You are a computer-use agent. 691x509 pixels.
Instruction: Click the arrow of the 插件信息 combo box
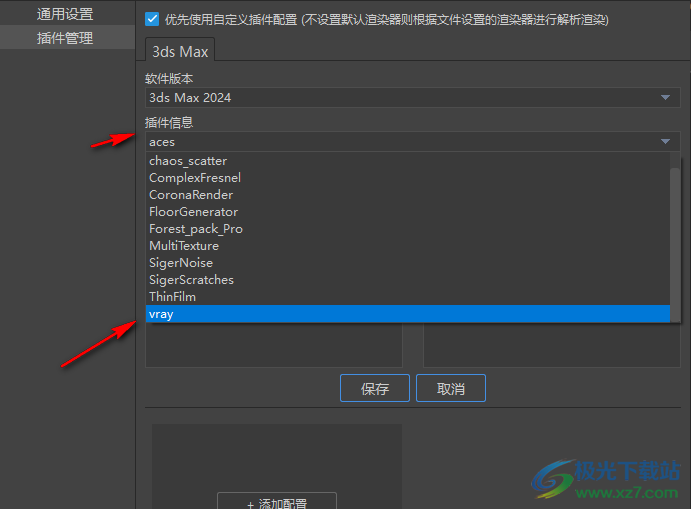665,141
